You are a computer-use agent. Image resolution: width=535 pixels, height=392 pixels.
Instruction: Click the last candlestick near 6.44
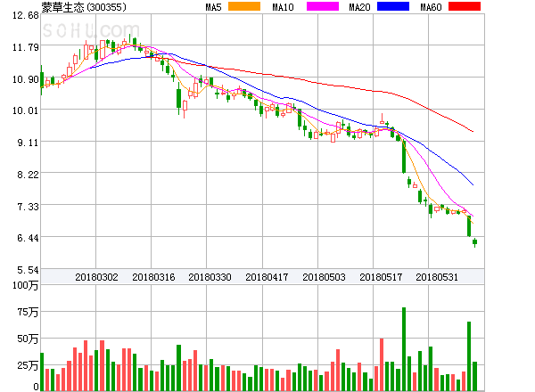[474, 241]
